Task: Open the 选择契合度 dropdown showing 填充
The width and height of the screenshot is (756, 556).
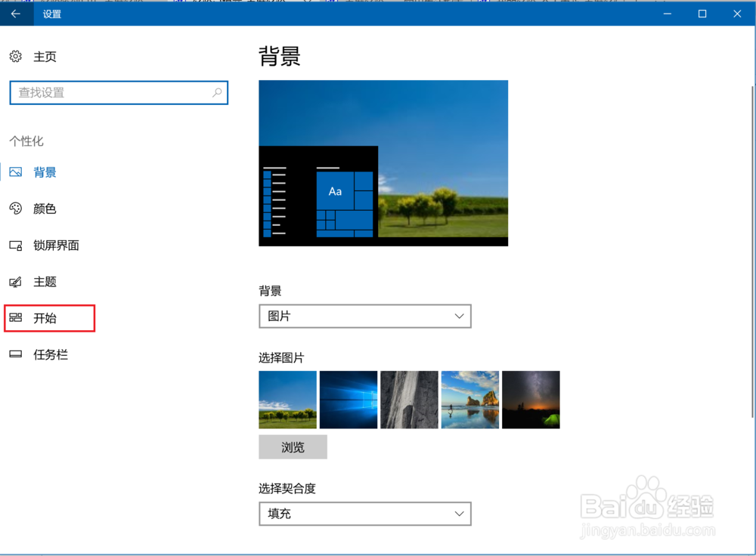Action: 365,514
